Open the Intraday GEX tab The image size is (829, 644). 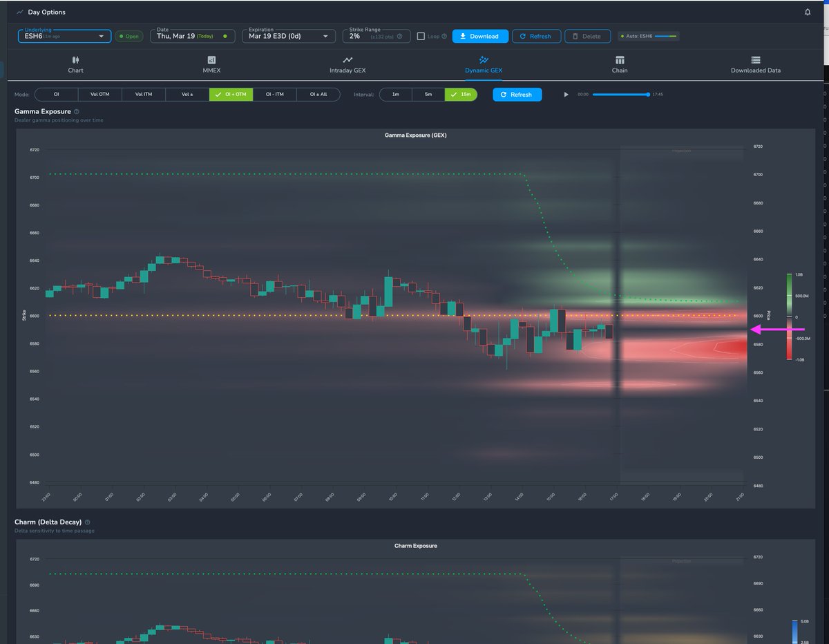tap(347, 65)
